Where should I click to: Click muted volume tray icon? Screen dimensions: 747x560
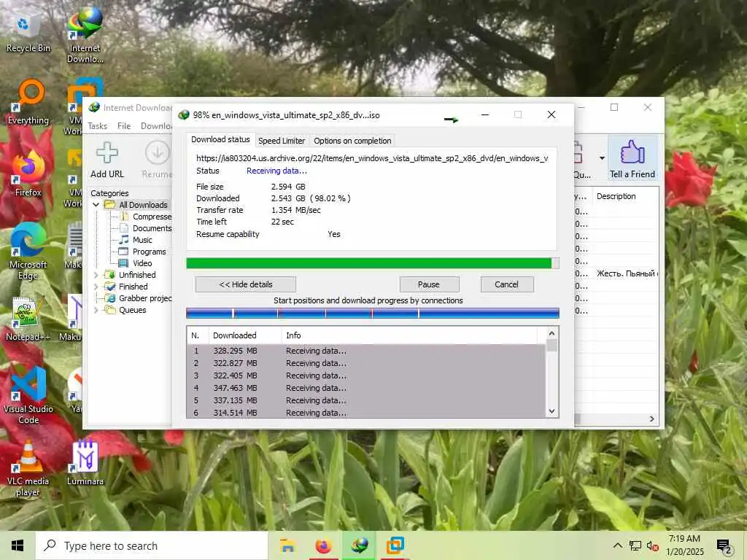tap(652, 545)
